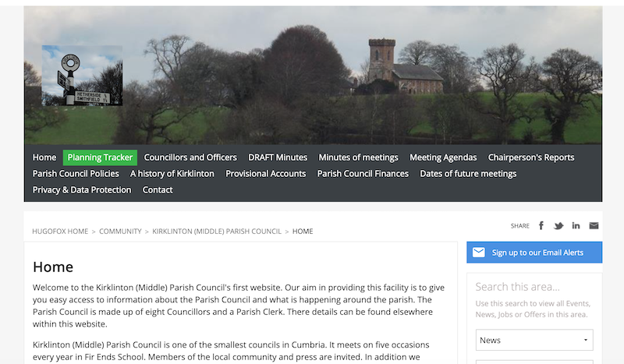
Task: Select Parish Council Policies
Action: tap(76, 174)
